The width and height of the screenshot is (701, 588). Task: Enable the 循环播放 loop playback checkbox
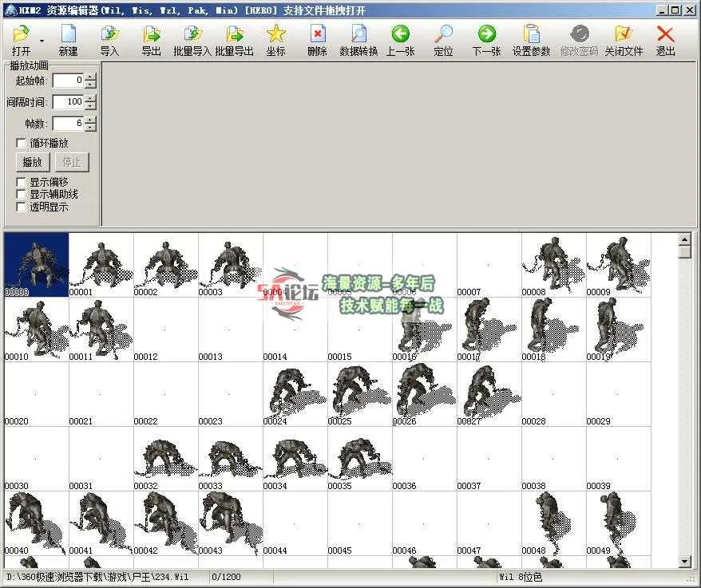pos(22,143)
